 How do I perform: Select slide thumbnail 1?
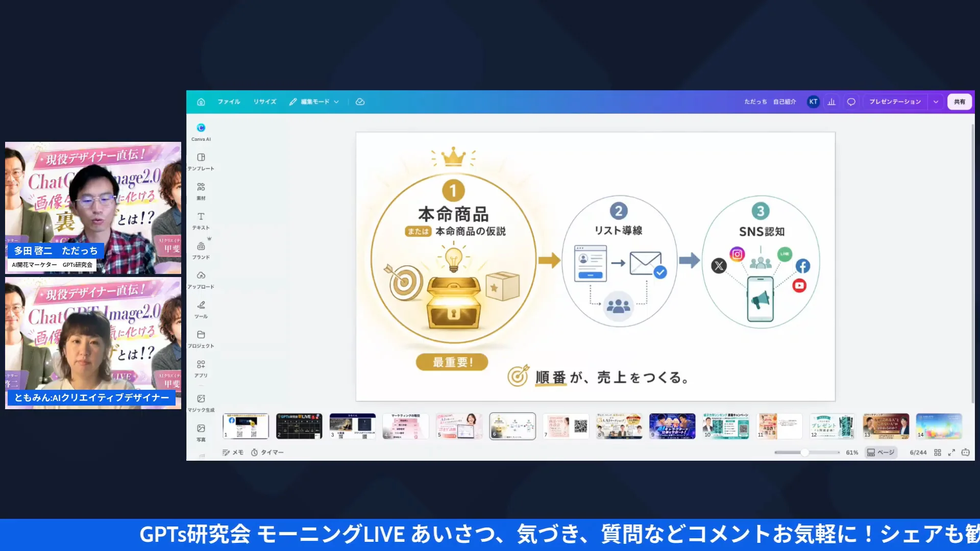click(246, 426)
